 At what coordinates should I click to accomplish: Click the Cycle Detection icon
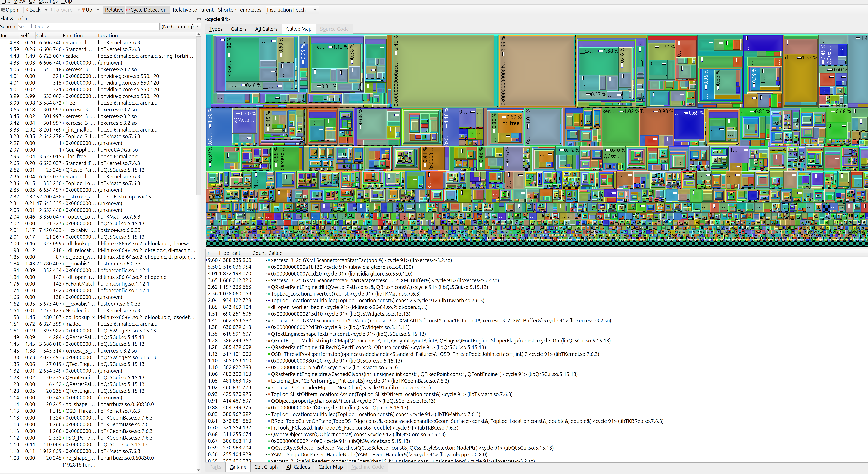(128, 10)
